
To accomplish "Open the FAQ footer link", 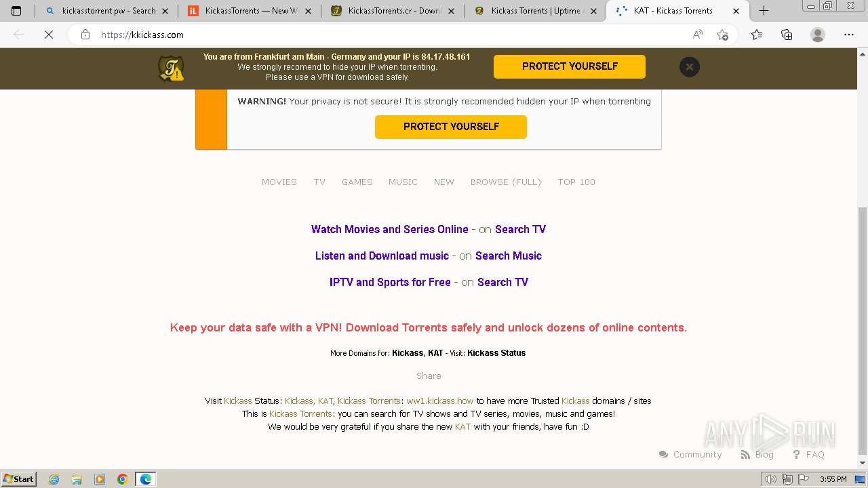I will 808,454.
